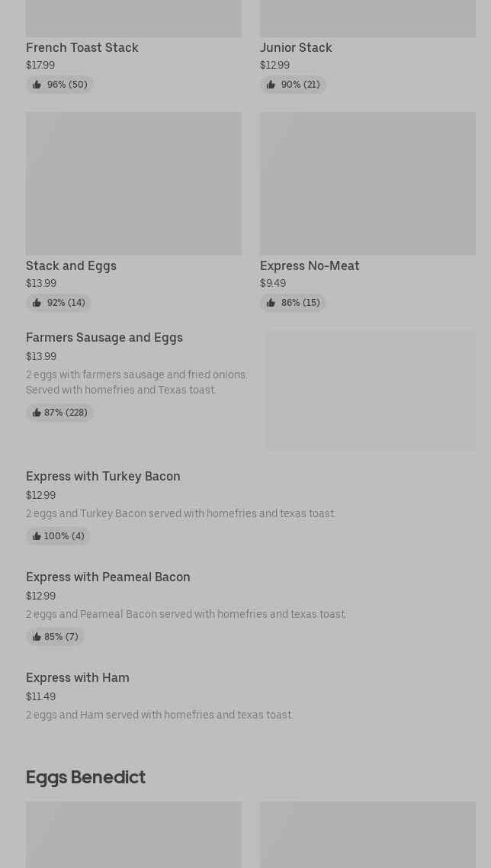Screen dimensions: 491x868
Task: Click the $9.49 Express No-Meat price
Action: [x=273, y=283]
